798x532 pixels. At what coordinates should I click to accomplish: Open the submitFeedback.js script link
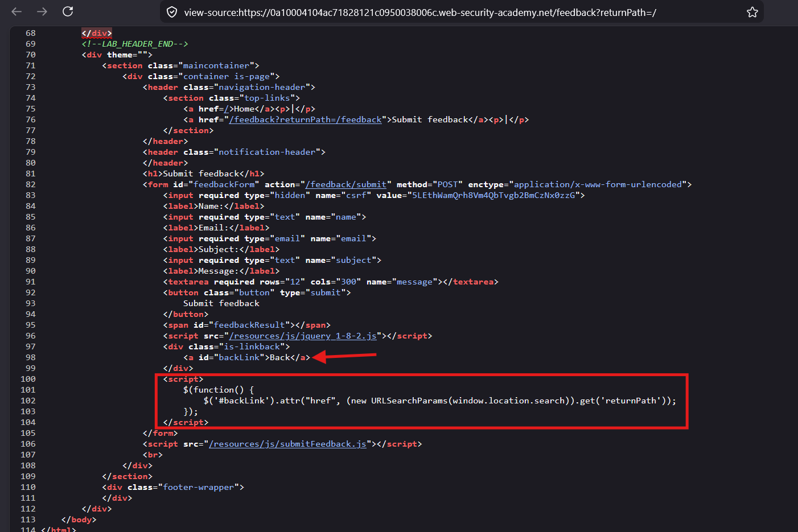click(x=287, y=444)
